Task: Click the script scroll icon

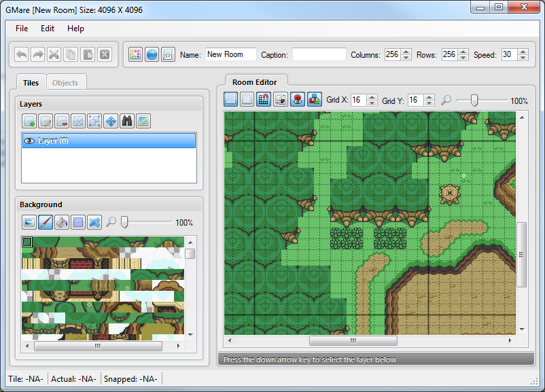Action: pyautogui.click(x=169, y=54)
